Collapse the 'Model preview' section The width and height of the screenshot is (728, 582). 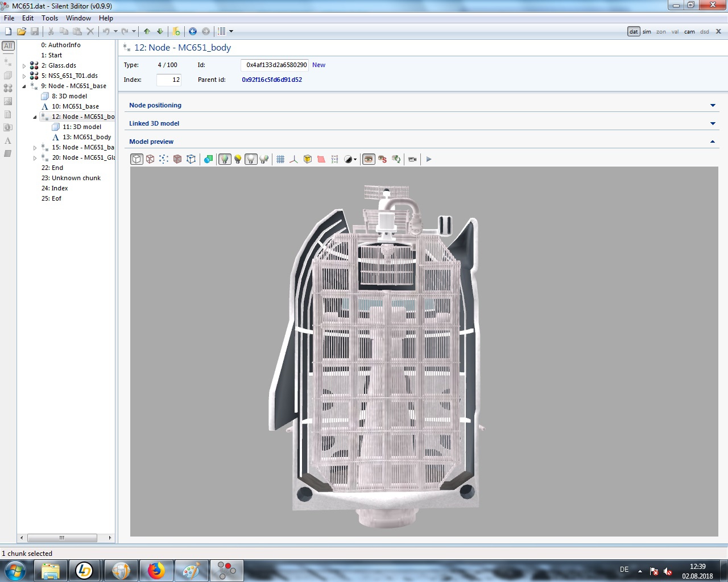tap(421, 142)
